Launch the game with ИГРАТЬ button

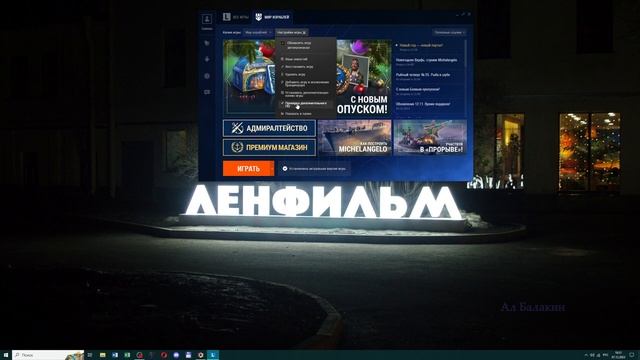248,168
